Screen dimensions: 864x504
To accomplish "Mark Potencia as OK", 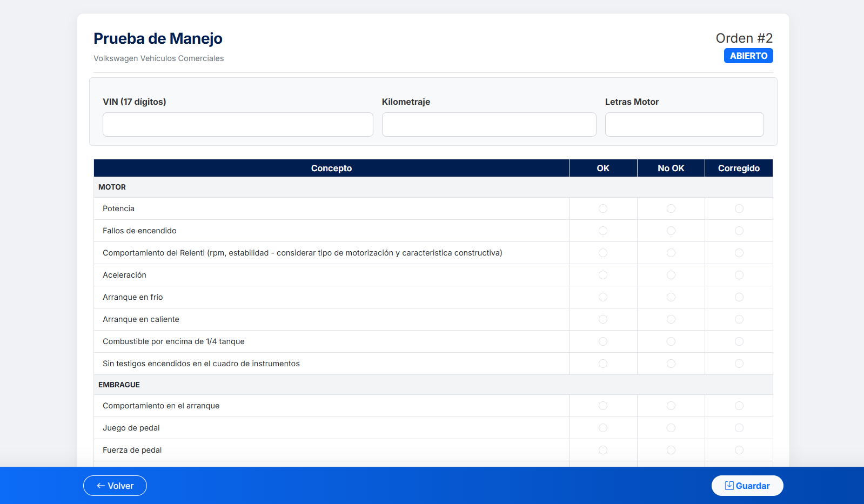I will [x=603, y=209].
